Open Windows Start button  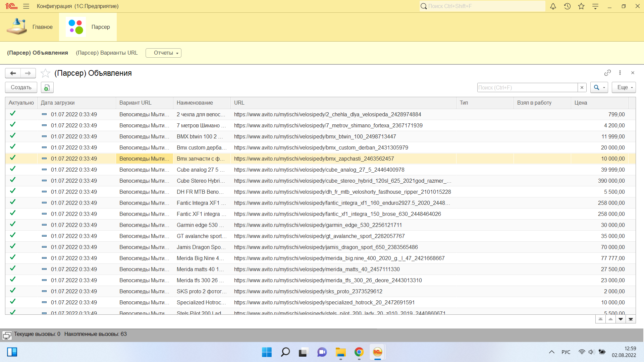click(267, 352)
